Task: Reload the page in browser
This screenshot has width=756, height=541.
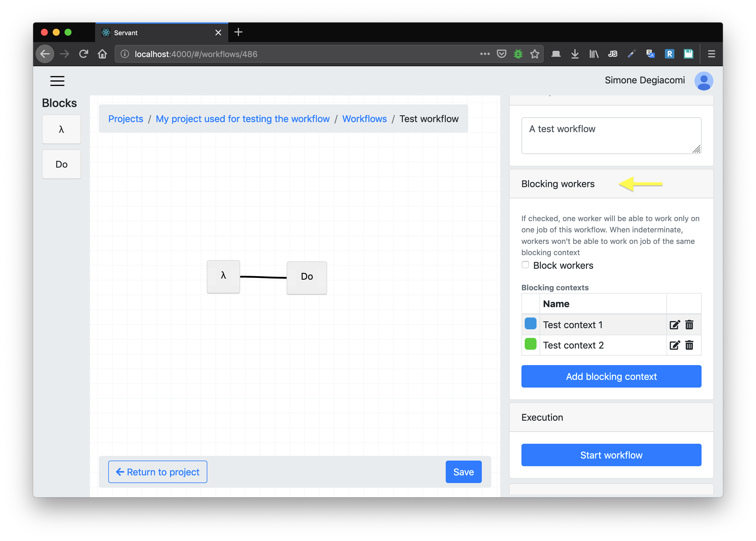Action: (x=83, y=54)
